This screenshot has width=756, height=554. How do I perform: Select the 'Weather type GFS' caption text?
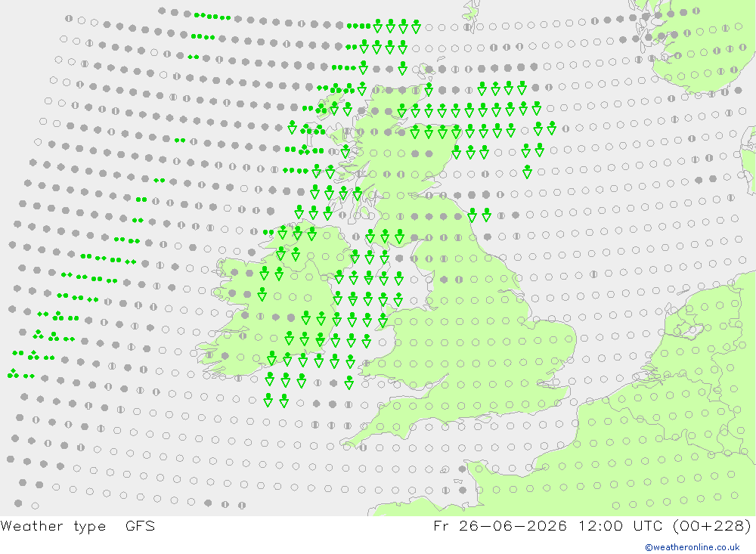[x=78, y=526]
